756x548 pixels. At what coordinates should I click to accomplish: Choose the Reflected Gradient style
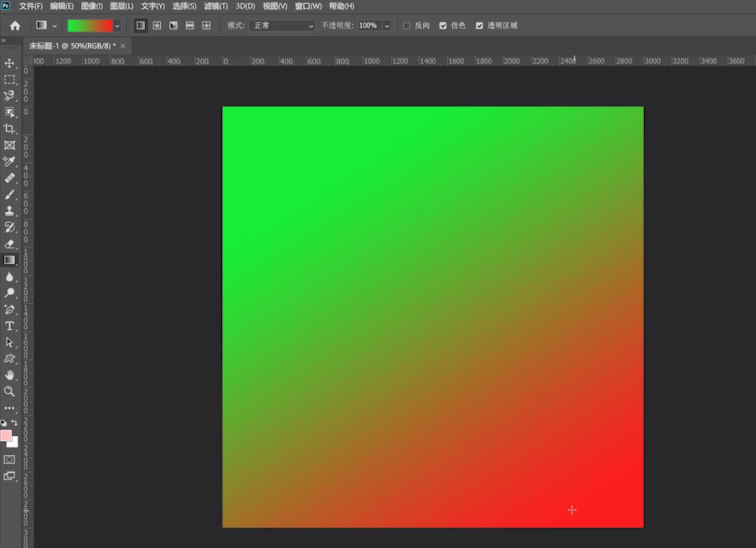coord(190,26)
